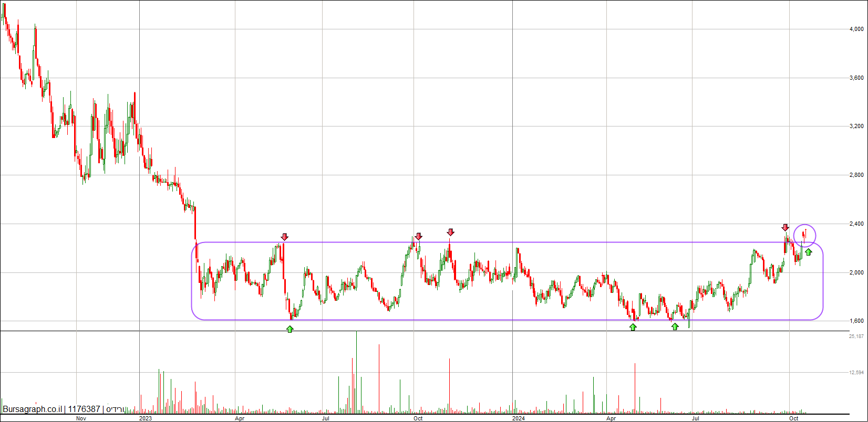Viewport: 868px width, 422px height.
Task: Select red arrow above the October 2023 peak
Action: (418, 237)
